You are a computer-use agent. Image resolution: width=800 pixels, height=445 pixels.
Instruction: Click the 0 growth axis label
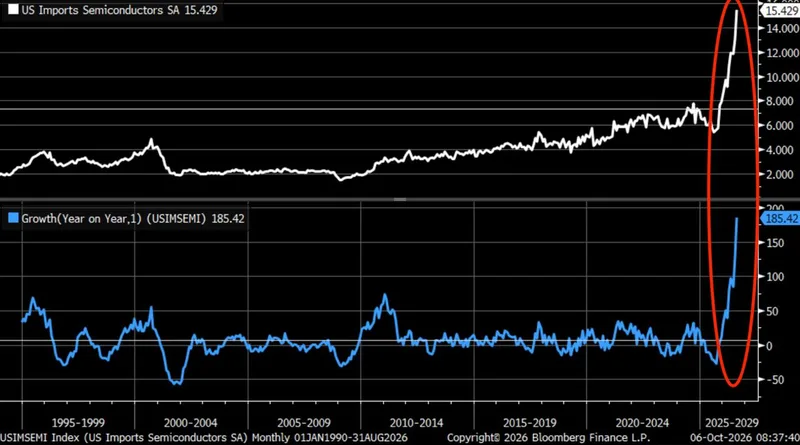769,346
